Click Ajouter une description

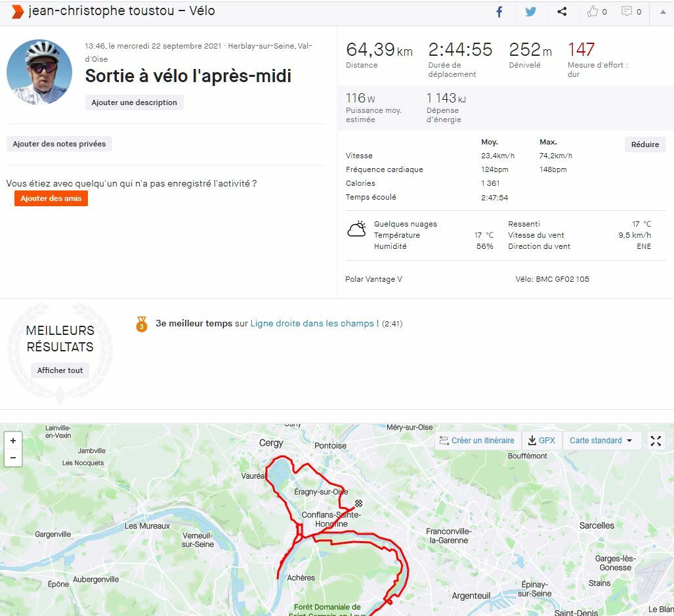coord(134,102)
